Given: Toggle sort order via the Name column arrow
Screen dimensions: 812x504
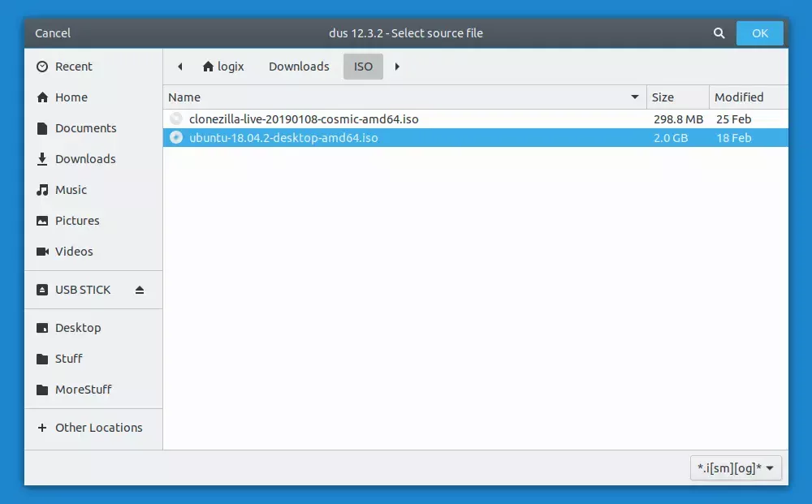Looking at the screenshot, I should click(x=634, y=97).
